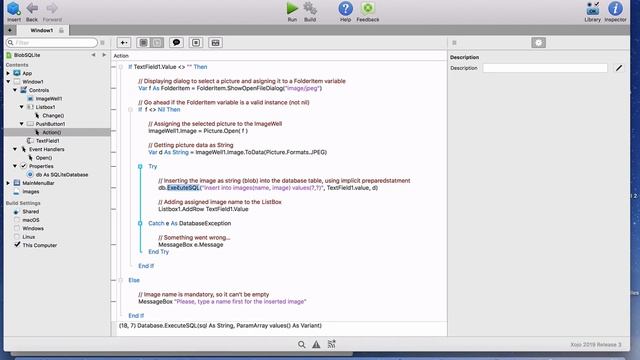Click the pencil edit icon beside Description
The image size is (640, 360).
tap(619, 68)
